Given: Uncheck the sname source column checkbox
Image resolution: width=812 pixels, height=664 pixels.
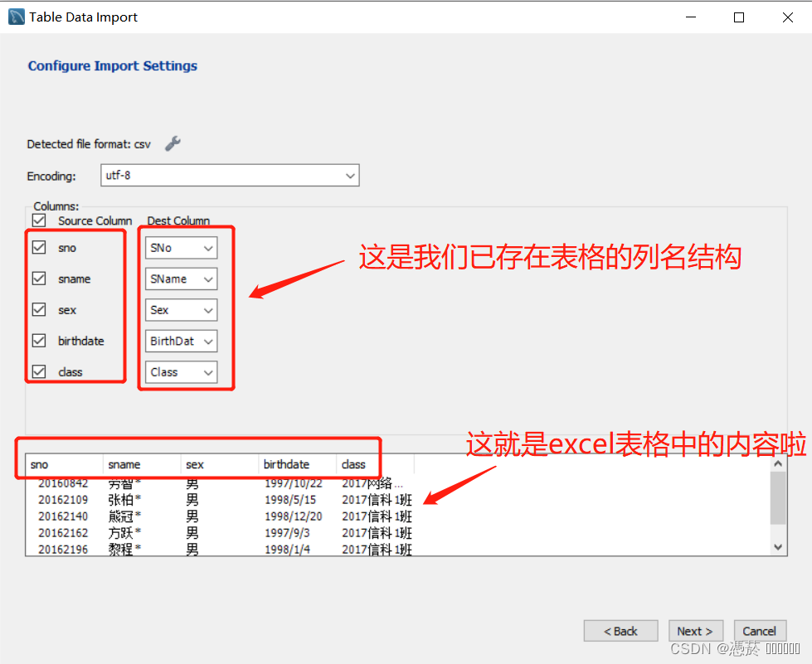Looking at the screenshot, I should [38, 279].
